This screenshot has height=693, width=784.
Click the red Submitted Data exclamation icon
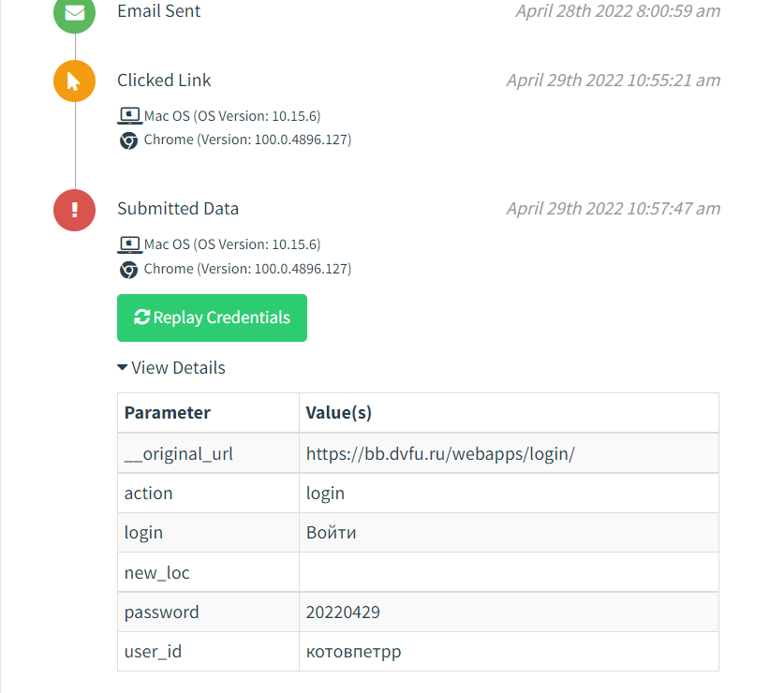[x=74, y=210]
